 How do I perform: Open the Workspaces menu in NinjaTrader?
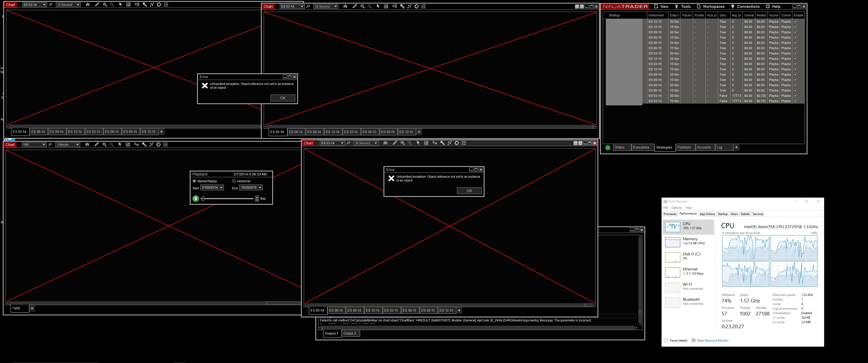(713, 6)
